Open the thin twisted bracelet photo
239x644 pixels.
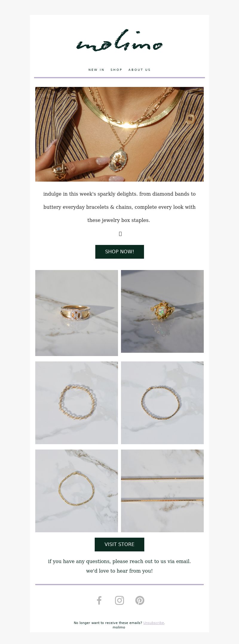click(162, 403)
